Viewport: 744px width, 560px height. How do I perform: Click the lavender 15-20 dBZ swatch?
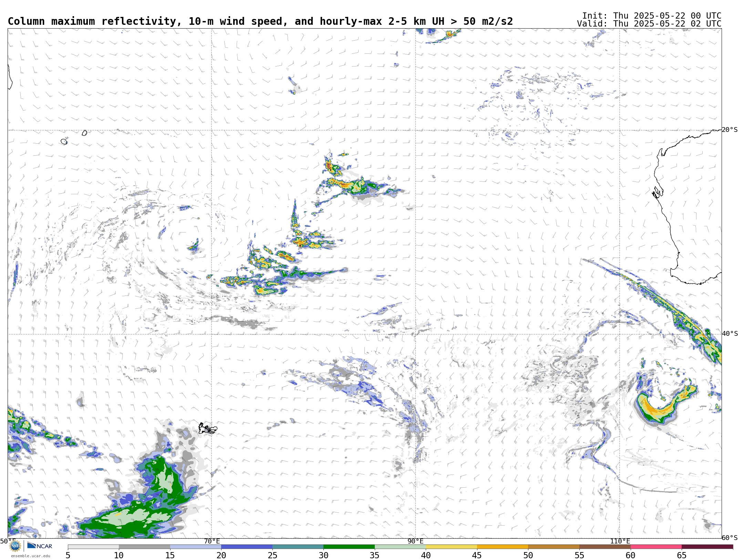click(196, 547)
